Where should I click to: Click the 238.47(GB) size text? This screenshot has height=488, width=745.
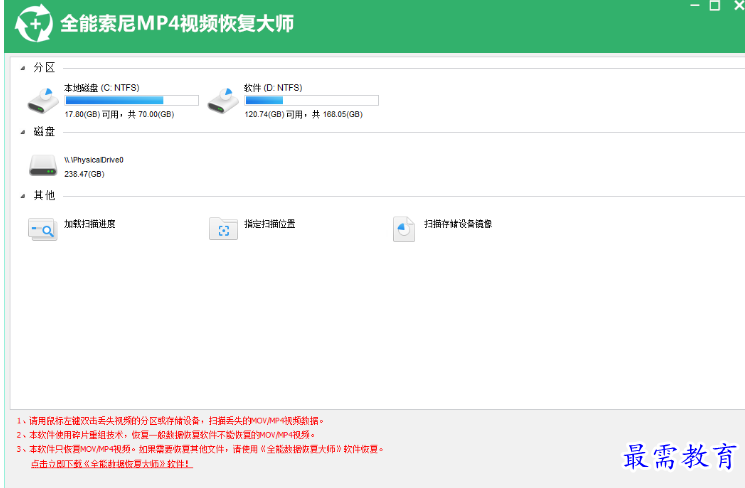tap(85, 174)
